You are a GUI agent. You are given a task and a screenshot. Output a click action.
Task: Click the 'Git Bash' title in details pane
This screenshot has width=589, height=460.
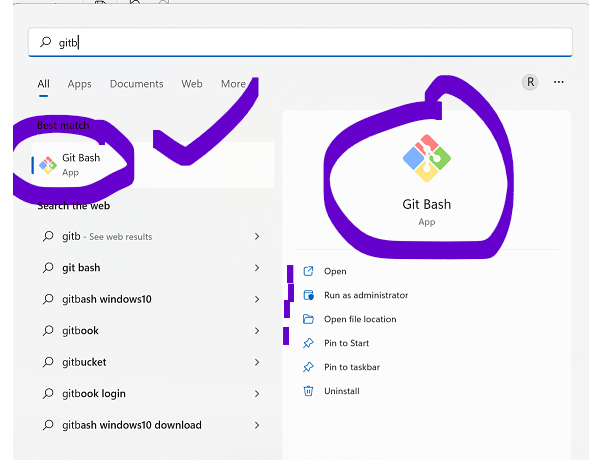click(x=427, y=204)
